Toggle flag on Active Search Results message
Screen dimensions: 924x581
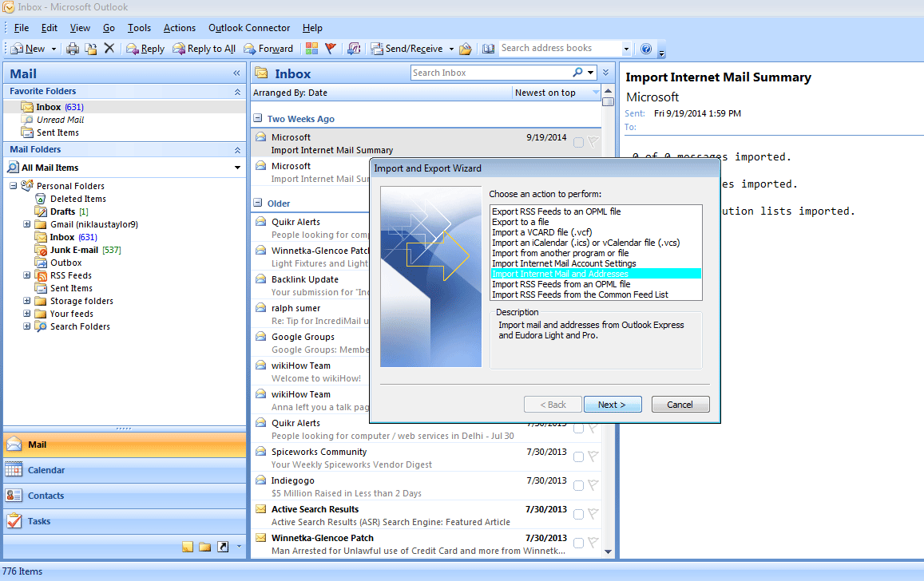pos(593,514)
